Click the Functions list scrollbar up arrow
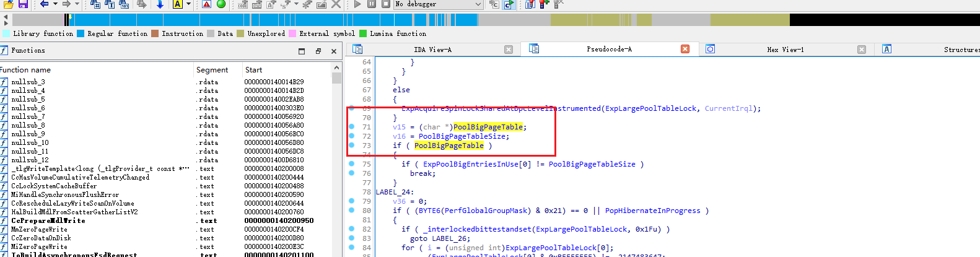The height and width of the screenshot is (257, 980). 336,68
